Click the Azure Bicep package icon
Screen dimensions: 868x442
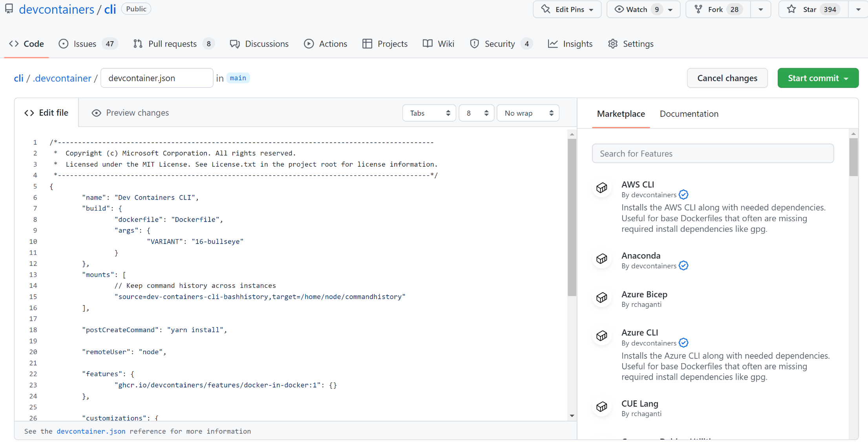point(602,298)
